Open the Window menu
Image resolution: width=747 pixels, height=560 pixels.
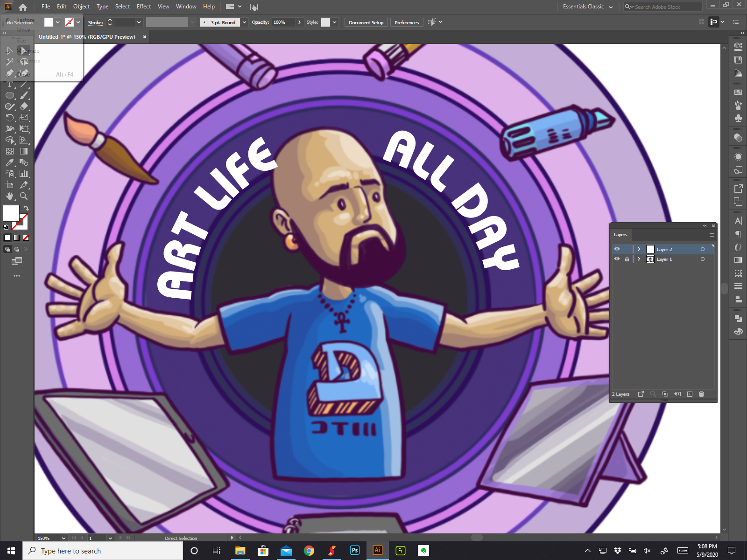[x=186, y=7]
